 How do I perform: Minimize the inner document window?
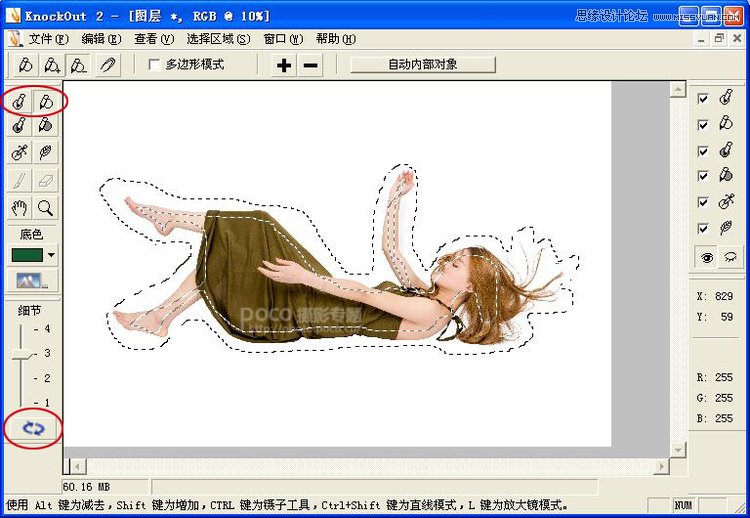pyautogui.click(x=701, y=39)
